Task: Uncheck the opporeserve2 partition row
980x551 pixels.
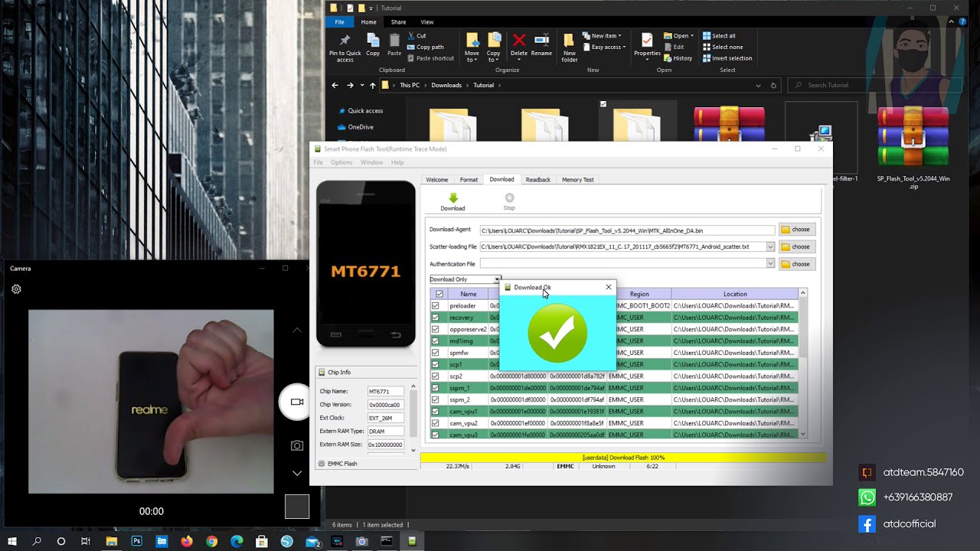Action: pos(436,329)
